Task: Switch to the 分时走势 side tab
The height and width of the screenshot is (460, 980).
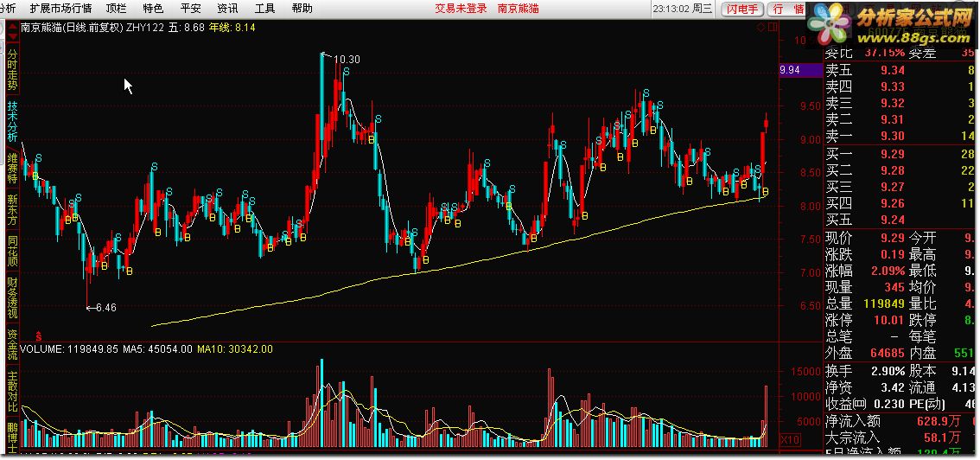Action: coord(12,71)
